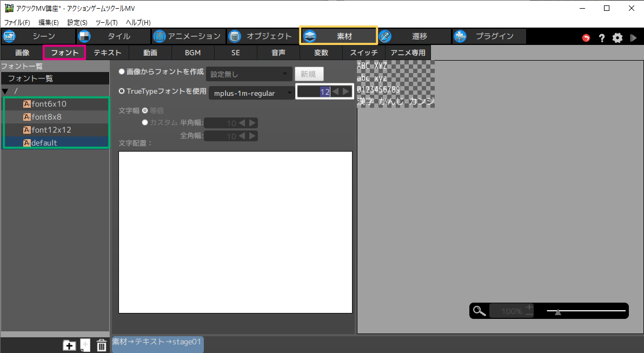Click the add new font page icon
This screenshot has width=644, height=353.
(x=85, y=345)
